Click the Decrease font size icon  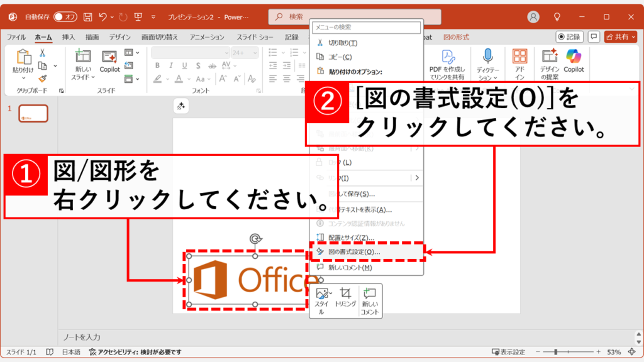point(237,79)
